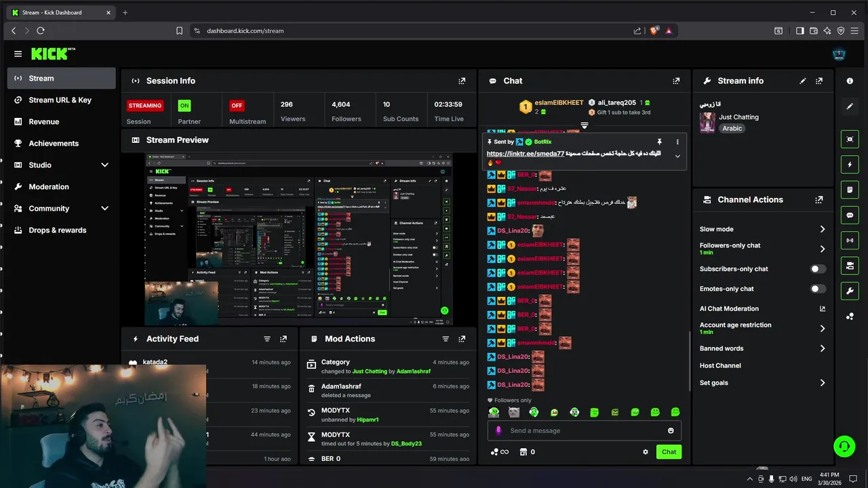
Task: Click the pin icon on pinned message
Action: pyautogui.click(x=659, y=142)
